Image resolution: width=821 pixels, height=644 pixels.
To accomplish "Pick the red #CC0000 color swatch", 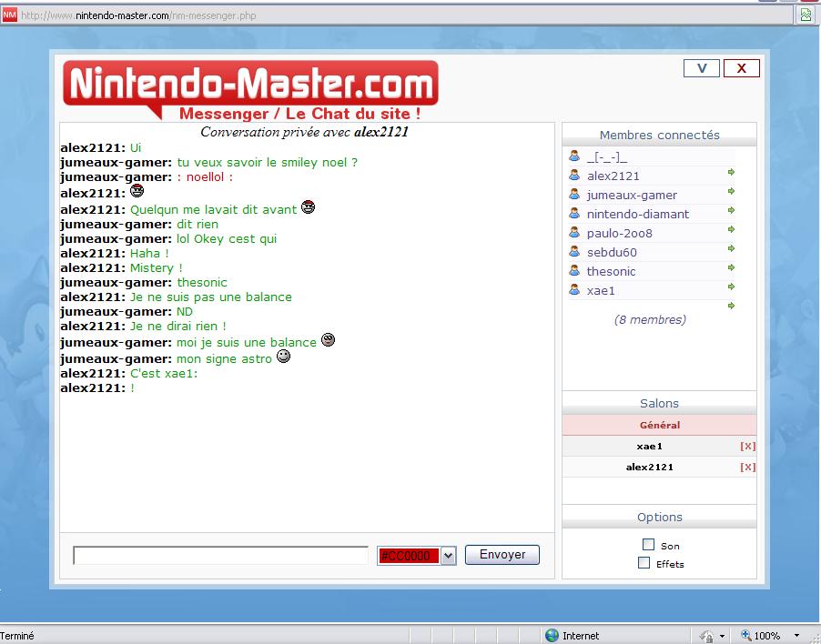I will tap(409, 556).
